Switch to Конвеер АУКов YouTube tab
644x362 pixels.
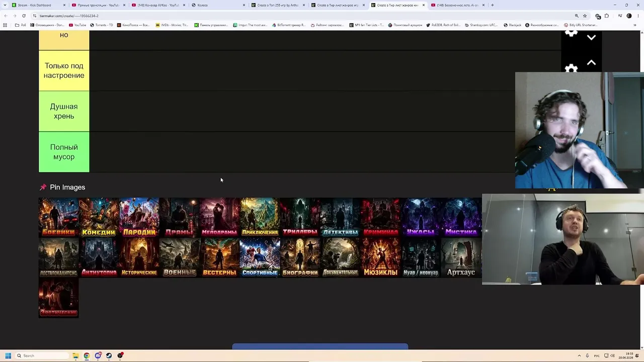158,5
